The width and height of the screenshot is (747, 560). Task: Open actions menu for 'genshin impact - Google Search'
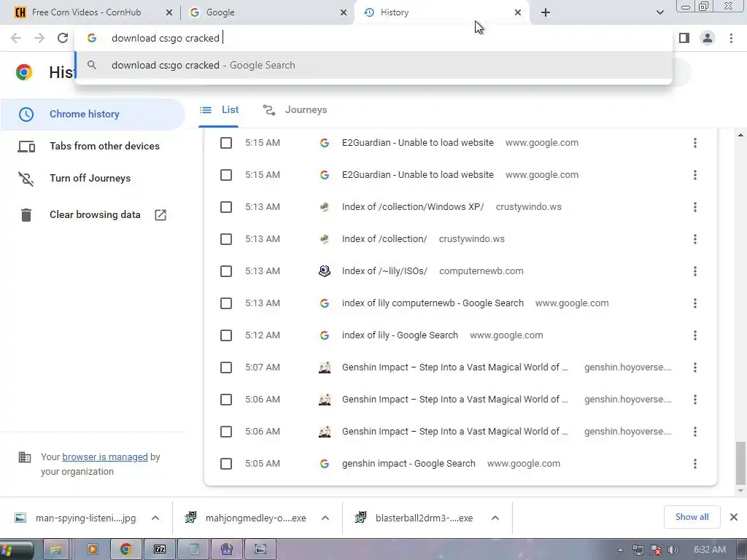[x=695, y=464]
